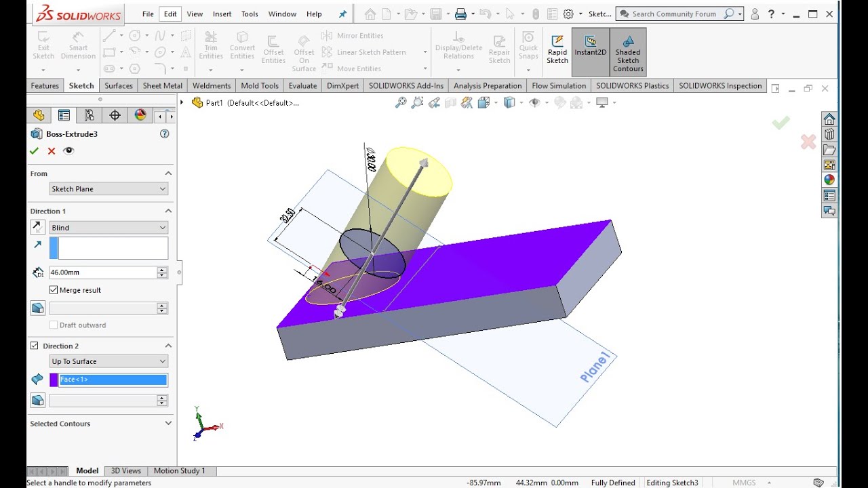Open the Flow Simulation tab
Viewport: 868px width, 488px height.
coord(559,85)
